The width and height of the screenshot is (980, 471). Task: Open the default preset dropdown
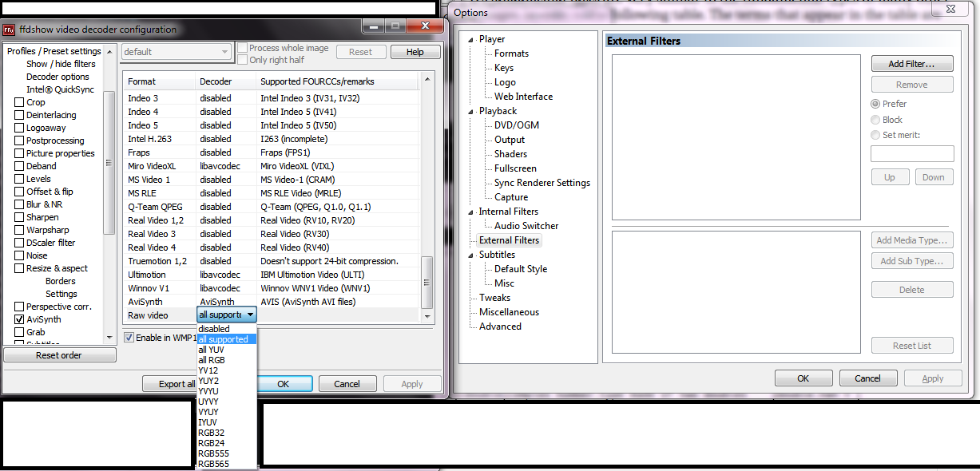[x=176, y=52]
